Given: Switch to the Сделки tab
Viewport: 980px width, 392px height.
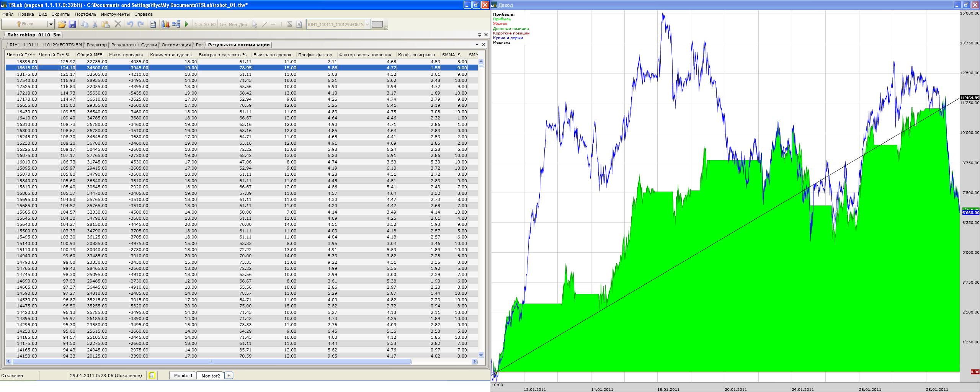Looking at the screenshot, I should point(149,45).
